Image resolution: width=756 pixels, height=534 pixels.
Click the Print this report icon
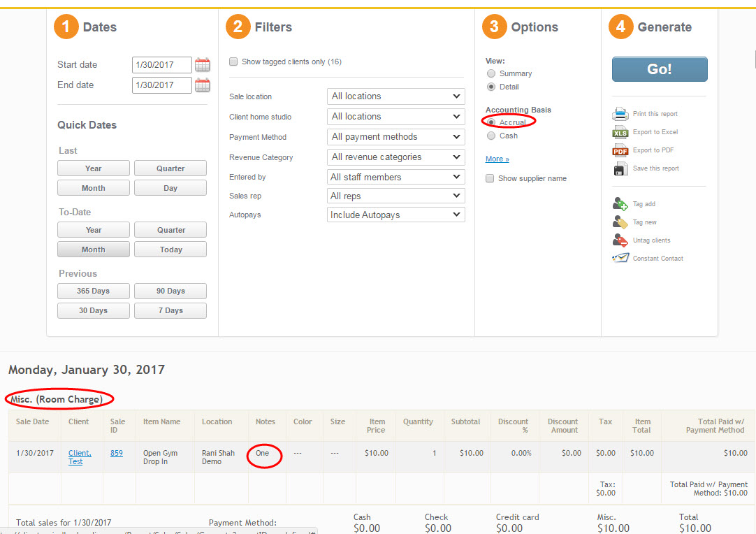pyautogui.click(x=620, y=114)
